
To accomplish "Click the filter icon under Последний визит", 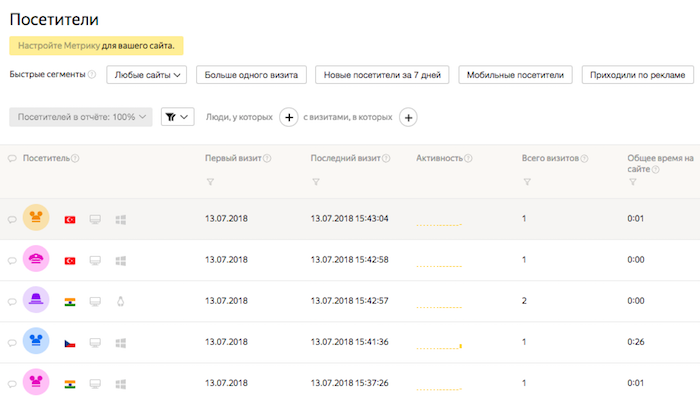I will pos(316,181).
